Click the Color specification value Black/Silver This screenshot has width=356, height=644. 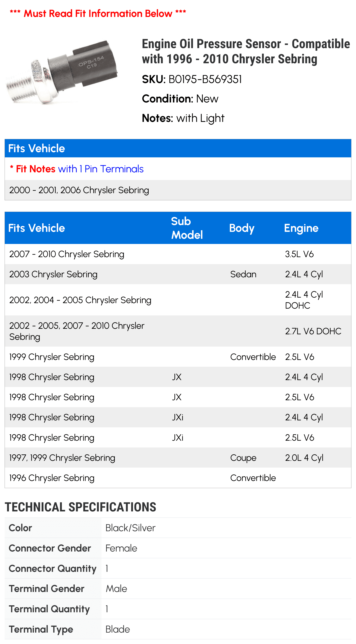(x=130, y=528)
